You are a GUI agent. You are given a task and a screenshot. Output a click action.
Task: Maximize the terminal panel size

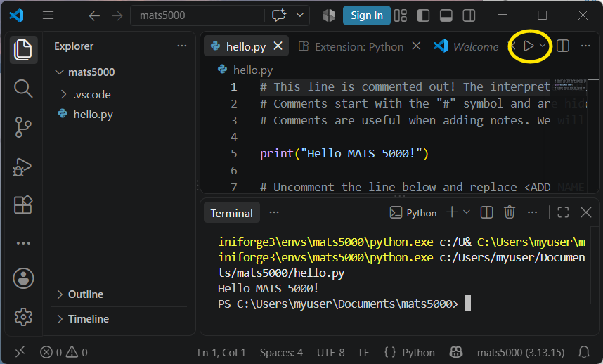click(563, 212)
